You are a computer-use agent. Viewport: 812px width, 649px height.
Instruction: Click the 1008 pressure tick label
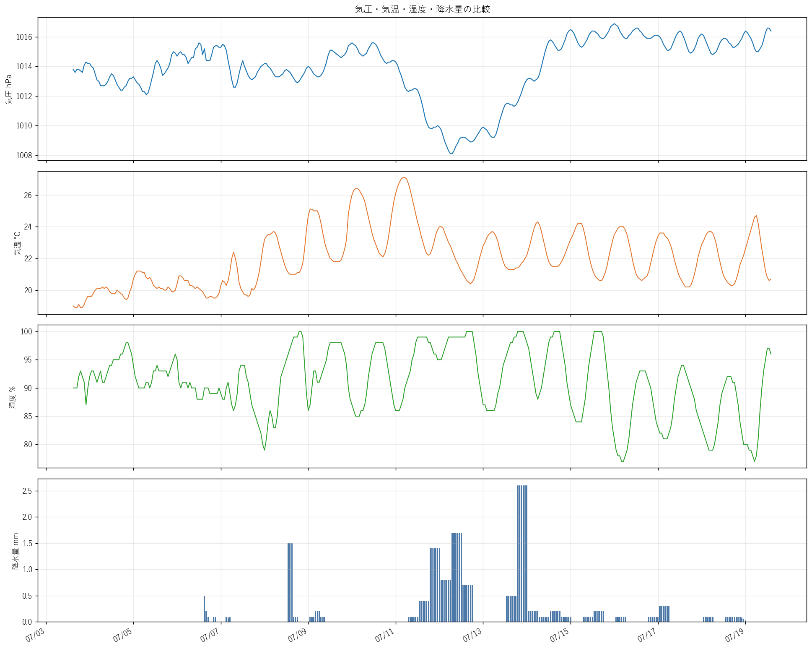click(x=24, y=156)
